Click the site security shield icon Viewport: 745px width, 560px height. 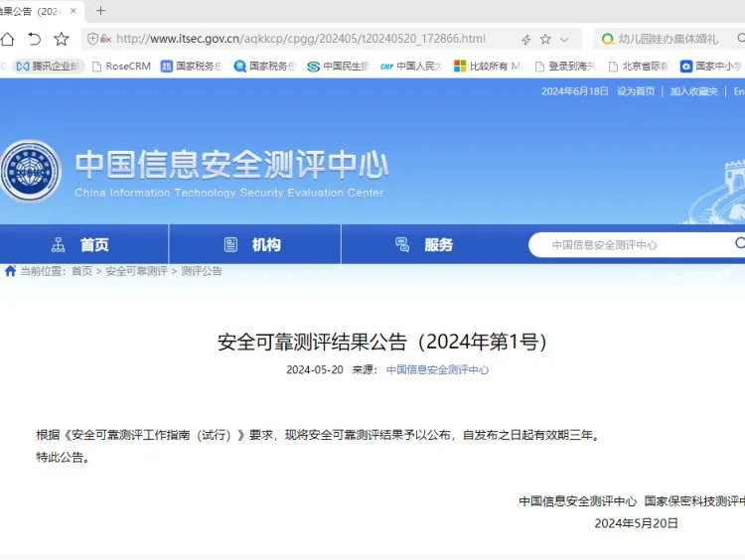click(x=93, y=39)
